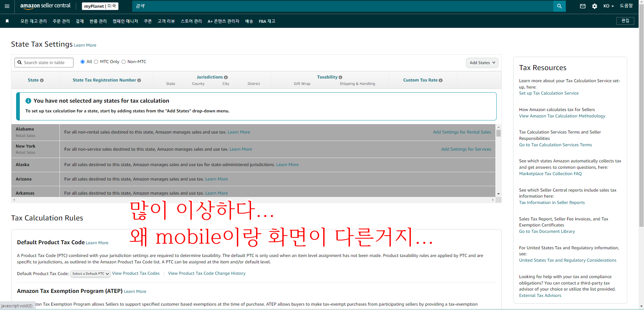Click the Alabama state cell
Viewport: 644px width, 310px height.
(x=35, y=132)
